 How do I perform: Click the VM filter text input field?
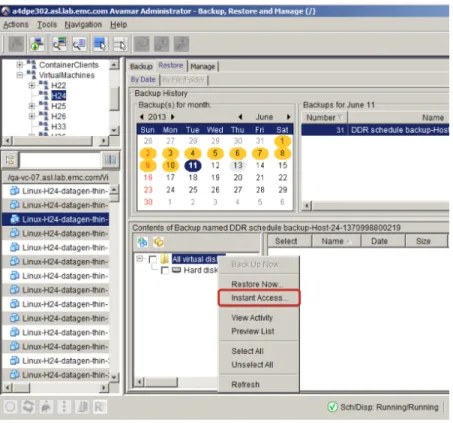click(60, 160)
